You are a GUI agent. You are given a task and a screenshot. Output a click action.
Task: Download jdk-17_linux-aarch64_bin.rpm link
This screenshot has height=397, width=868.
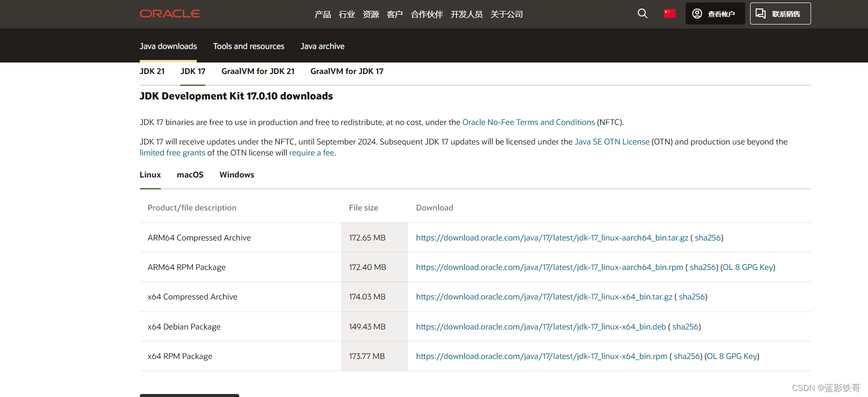click(549, 267)
